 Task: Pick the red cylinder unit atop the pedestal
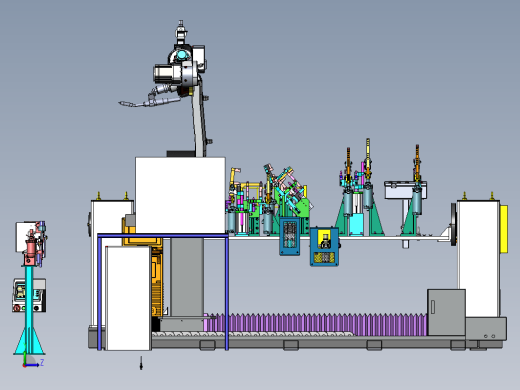[x=31, y=247]
